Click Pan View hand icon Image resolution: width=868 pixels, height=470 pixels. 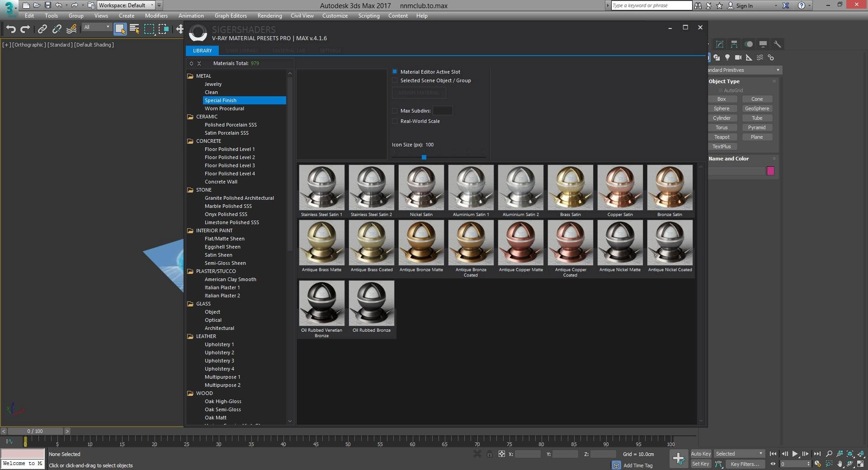coord(840,464)
